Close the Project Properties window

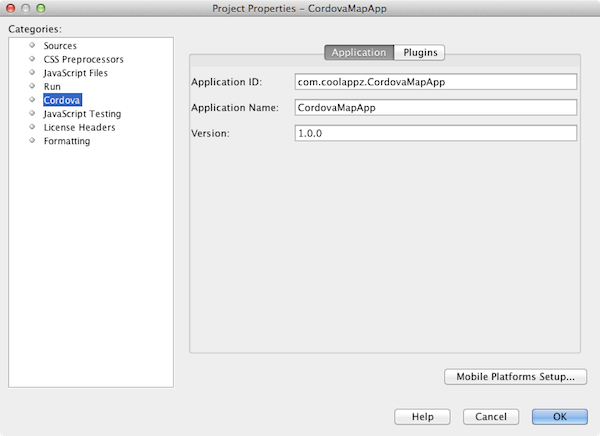tap(12, 9)
